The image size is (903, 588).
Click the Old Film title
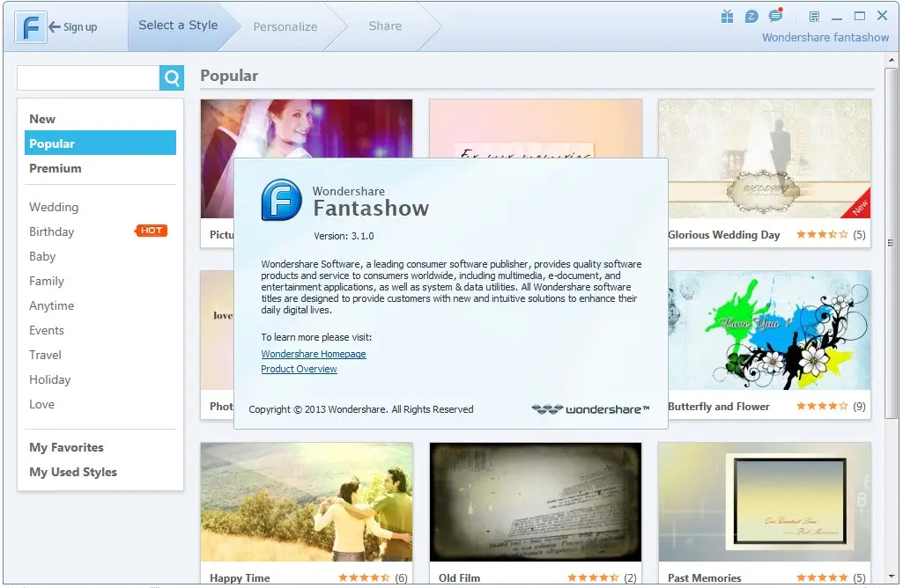click(x=459, y=577)
